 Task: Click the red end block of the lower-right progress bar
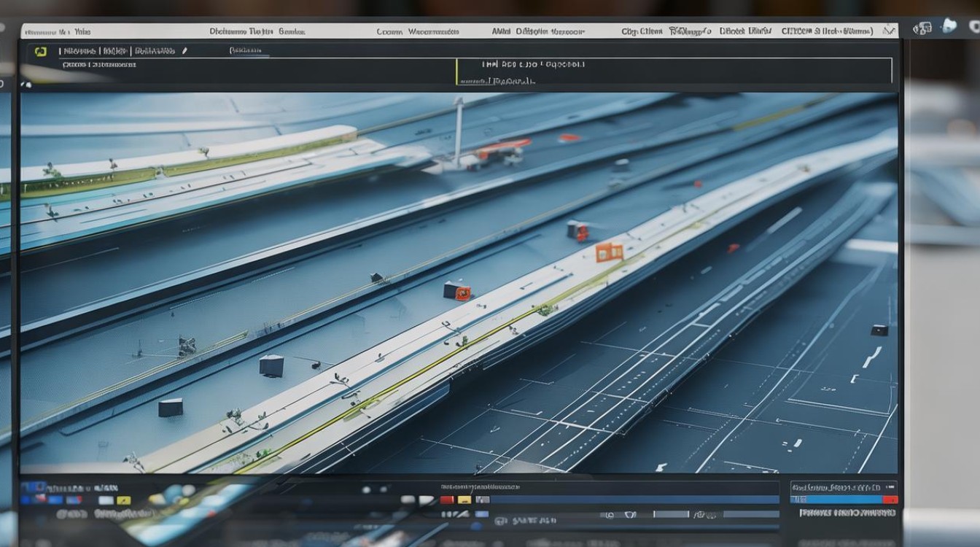tap(890, 500)
